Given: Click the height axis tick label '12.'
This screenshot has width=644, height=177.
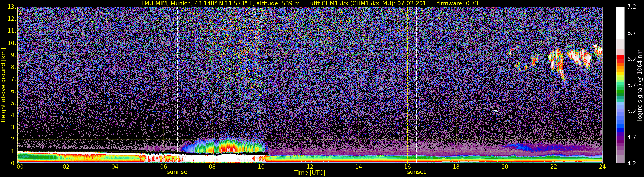Looking at the screenshot, I should click(12, 19).
